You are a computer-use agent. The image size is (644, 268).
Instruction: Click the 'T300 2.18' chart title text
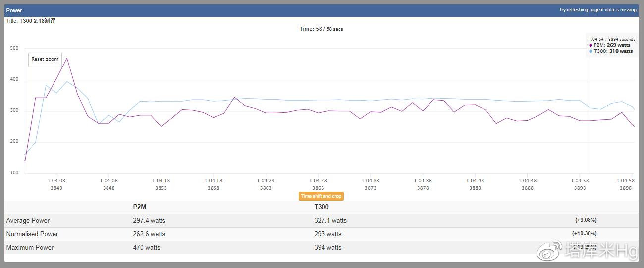click(x=37, y=21)
